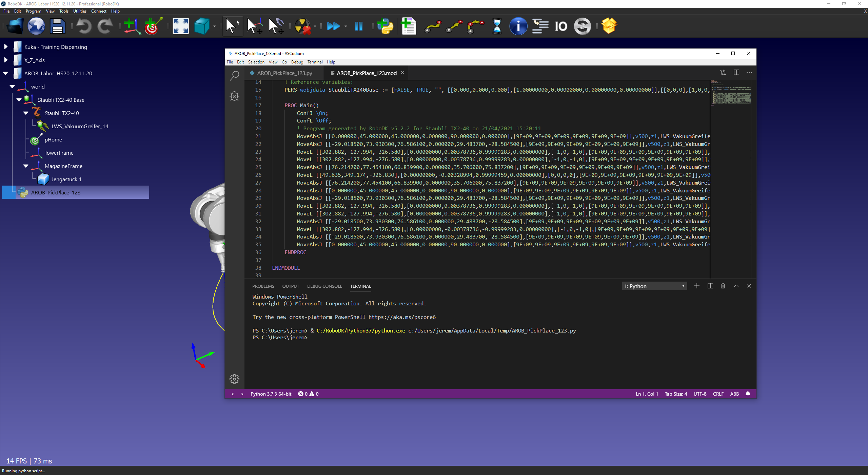Image resolution: width=868 pixels, height=475 pixels.
Task: Click the Fit All view icon
Action: (180, 26)
